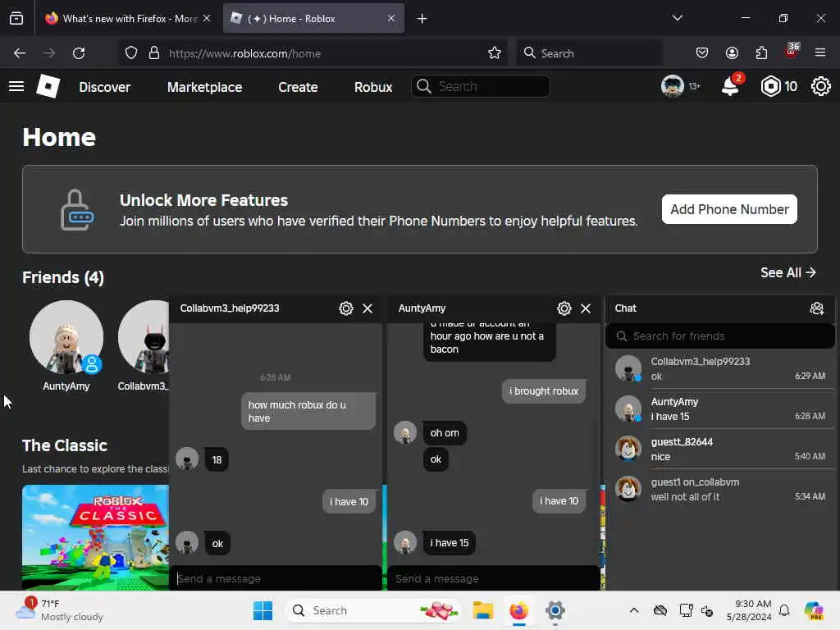
Task: Close the Home - Roblox tab
Action: 391,19
